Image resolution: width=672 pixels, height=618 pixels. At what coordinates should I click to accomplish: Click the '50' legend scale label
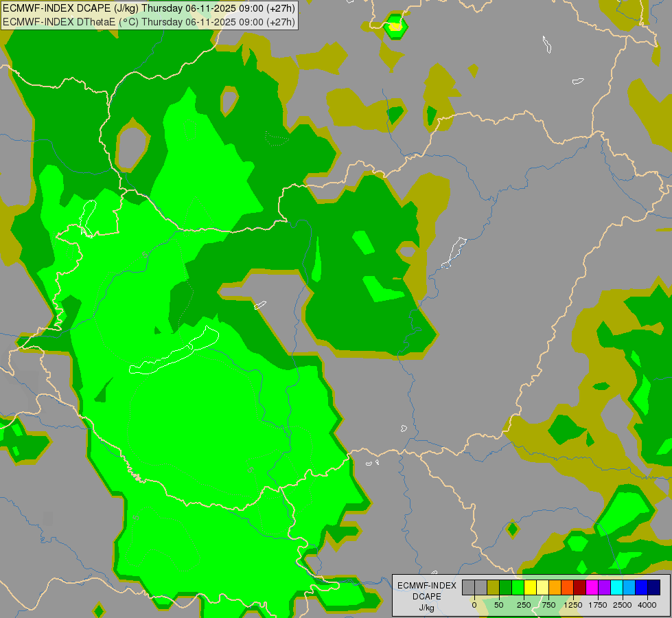(499, 605)
